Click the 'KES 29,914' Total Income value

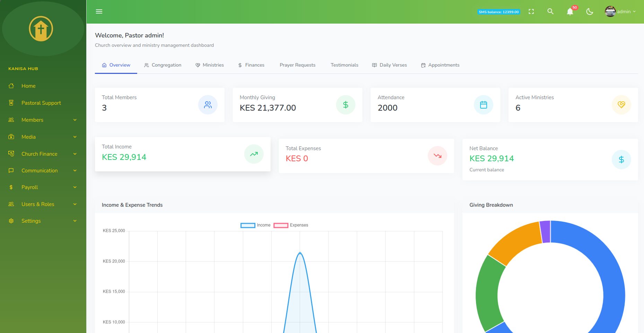coord(124,157)
